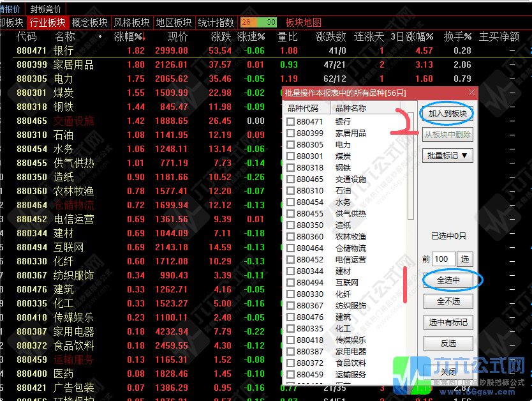Tick the 880305 电力 checkbox in dialog

point(291,145)
